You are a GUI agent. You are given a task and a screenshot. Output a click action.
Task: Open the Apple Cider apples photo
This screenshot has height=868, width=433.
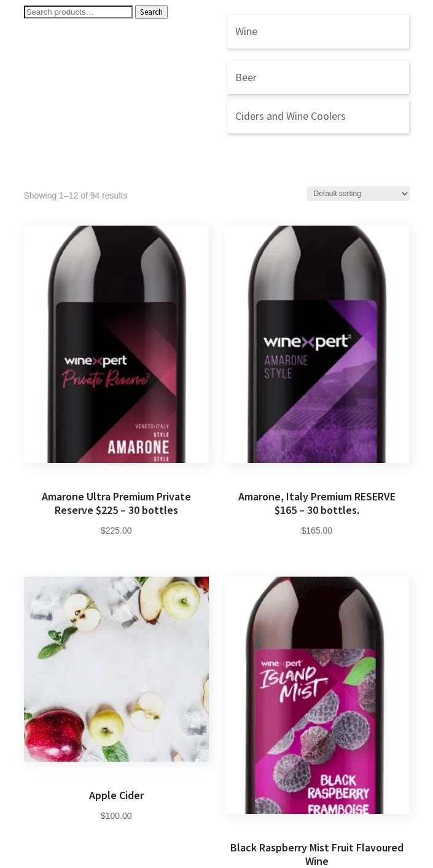(x=116, y=669)
